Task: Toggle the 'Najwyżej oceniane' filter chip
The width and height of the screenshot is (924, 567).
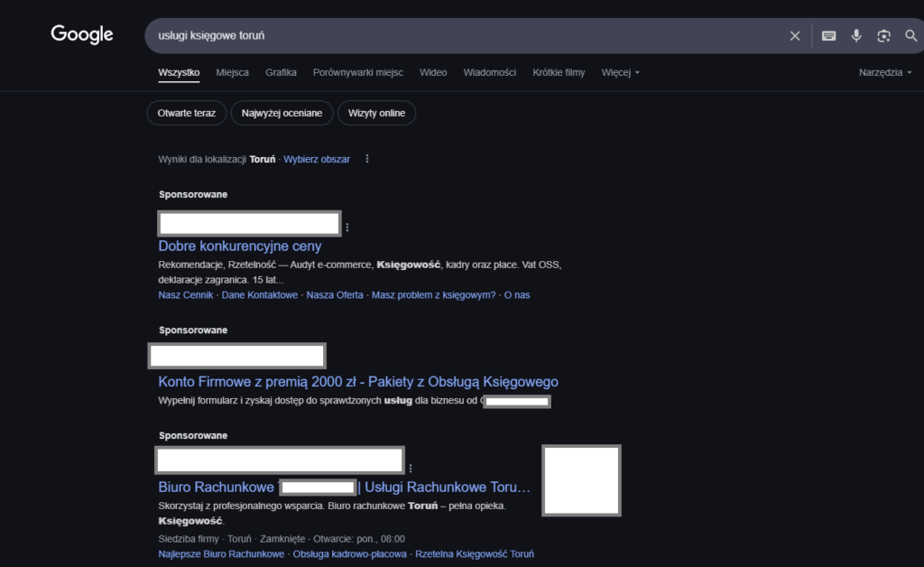Action: [x=282, y=113]
